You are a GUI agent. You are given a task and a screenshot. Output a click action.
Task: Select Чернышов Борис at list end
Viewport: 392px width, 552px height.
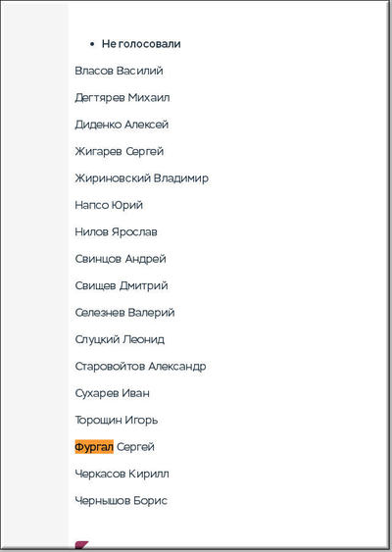tap(122, 501)
